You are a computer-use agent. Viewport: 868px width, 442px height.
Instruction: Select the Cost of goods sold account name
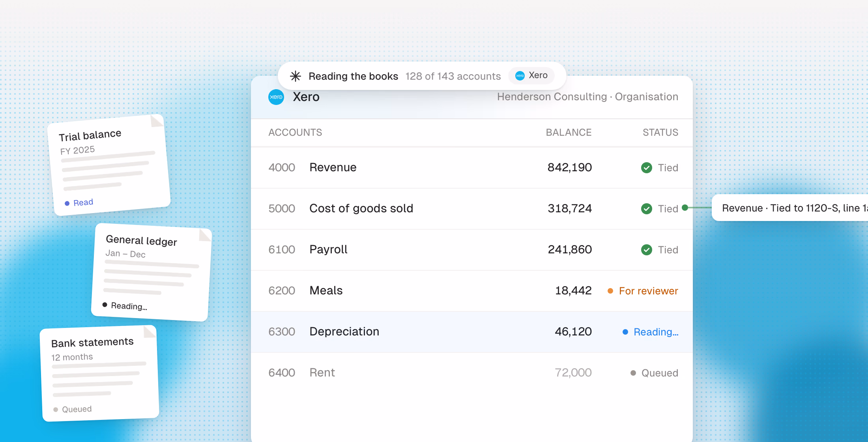[x=361, y=208]
